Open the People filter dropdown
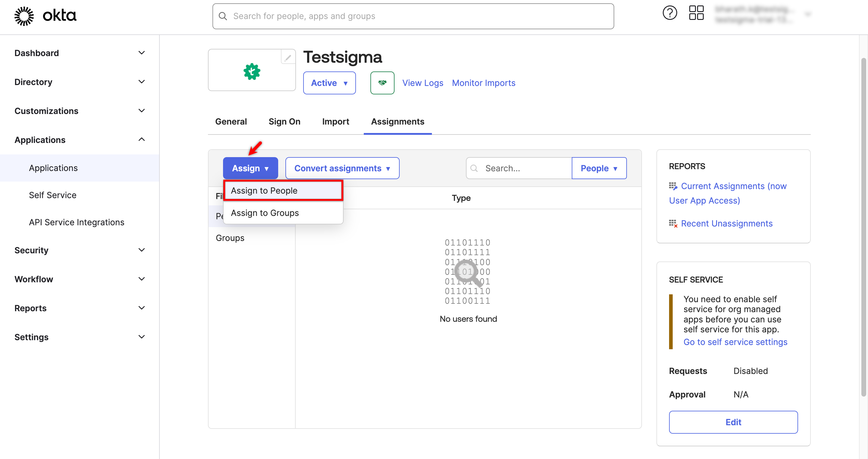Screen dimensions: 868x459 [599, 168]
